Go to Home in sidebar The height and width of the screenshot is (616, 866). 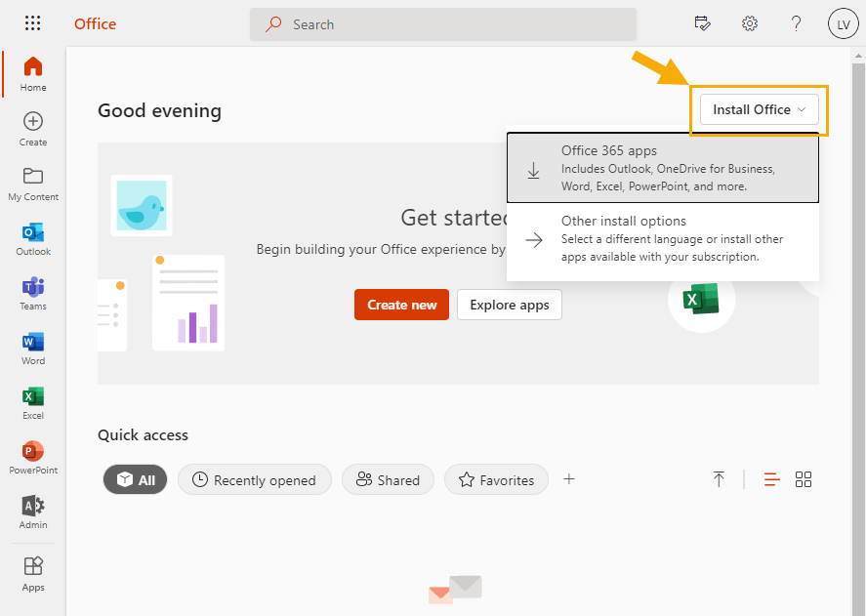[33, 74]
